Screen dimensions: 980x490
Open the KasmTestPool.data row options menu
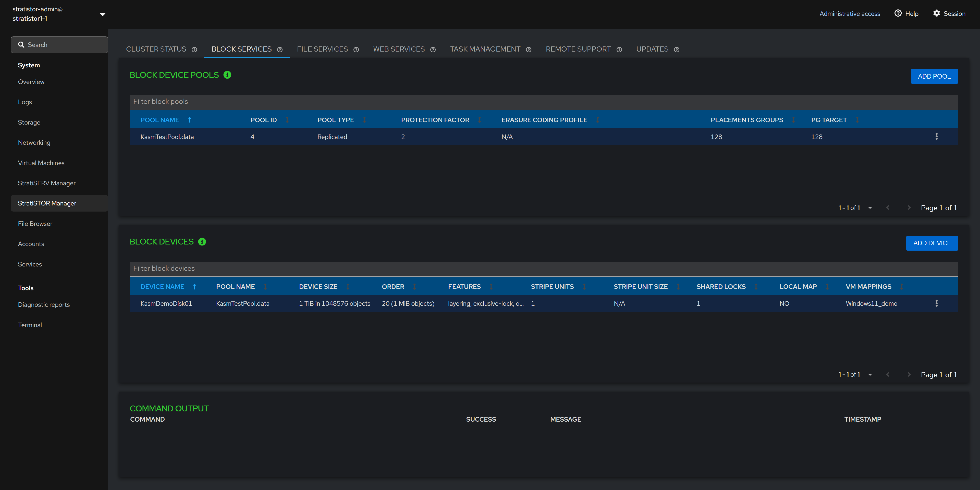pyautogui.click(x=936, y=137)
